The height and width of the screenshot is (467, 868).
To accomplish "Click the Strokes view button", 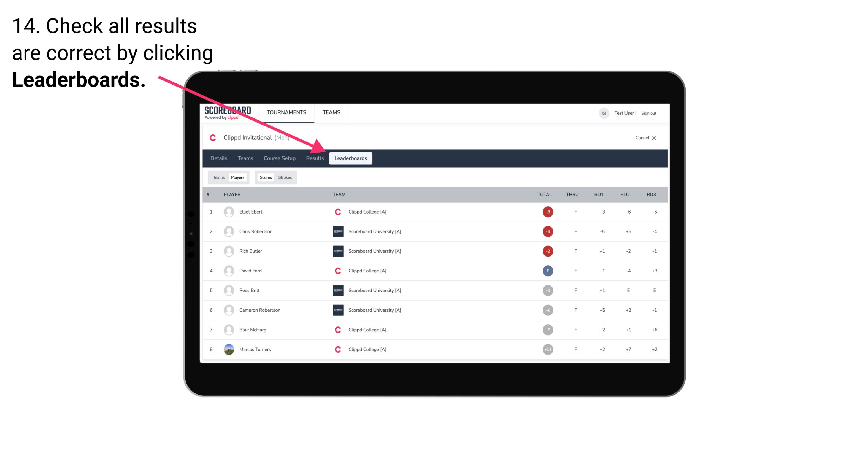I will [x=286, y=177].
